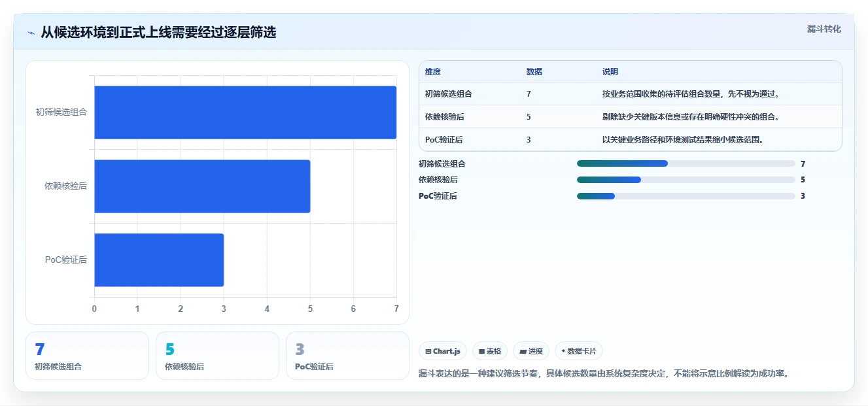Open the stat card showing 7
868x406 pixels.
[x=88, y=356]
